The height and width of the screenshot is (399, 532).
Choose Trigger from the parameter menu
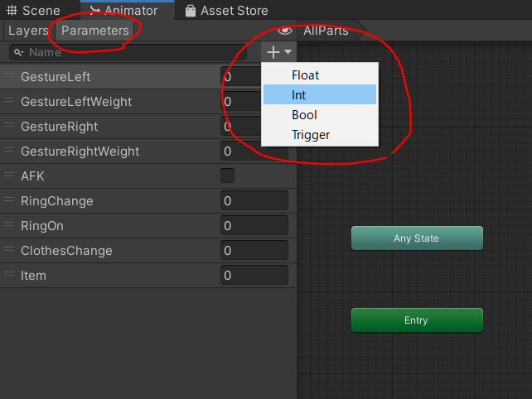pyautogui.click(x=320, y=135)
